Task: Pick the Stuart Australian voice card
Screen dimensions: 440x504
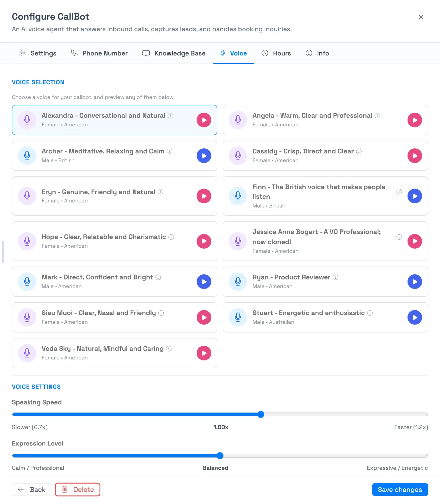Action: point(325,317)
